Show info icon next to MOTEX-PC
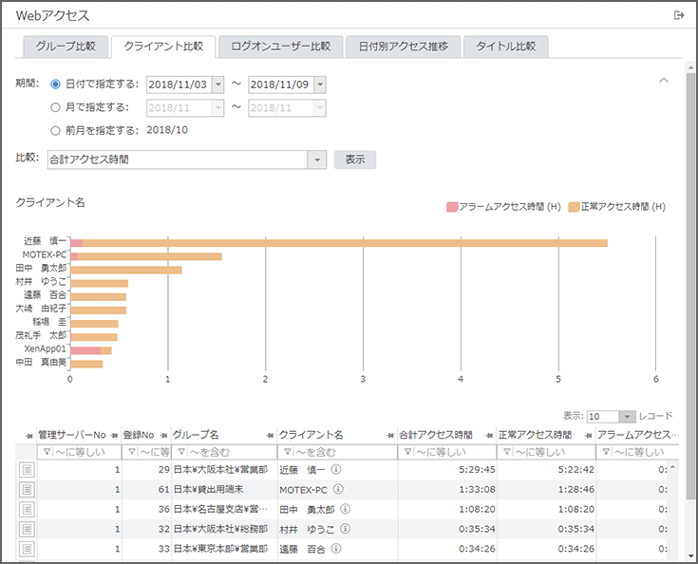The height and width of the screenshot is (564, 698). coord(338,489)
